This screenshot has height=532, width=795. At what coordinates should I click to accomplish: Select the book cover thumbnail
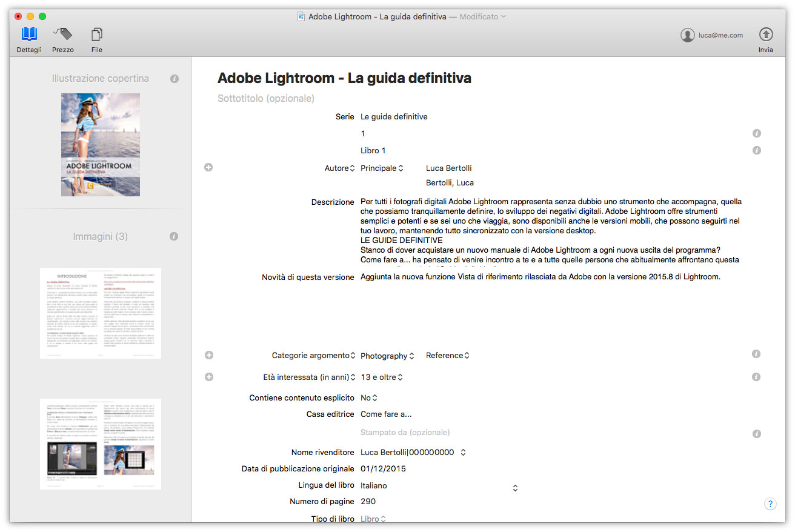click(101, 145)
